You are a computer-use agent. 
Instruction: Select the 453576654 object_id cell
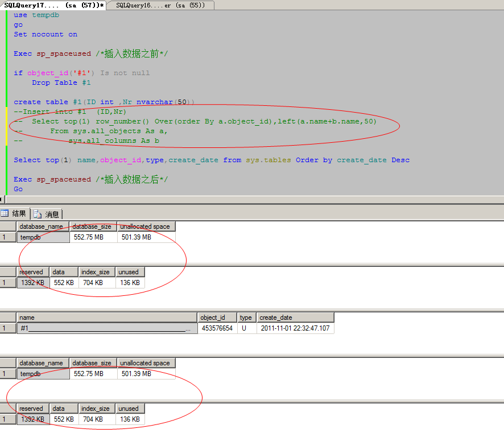(217, 328)
